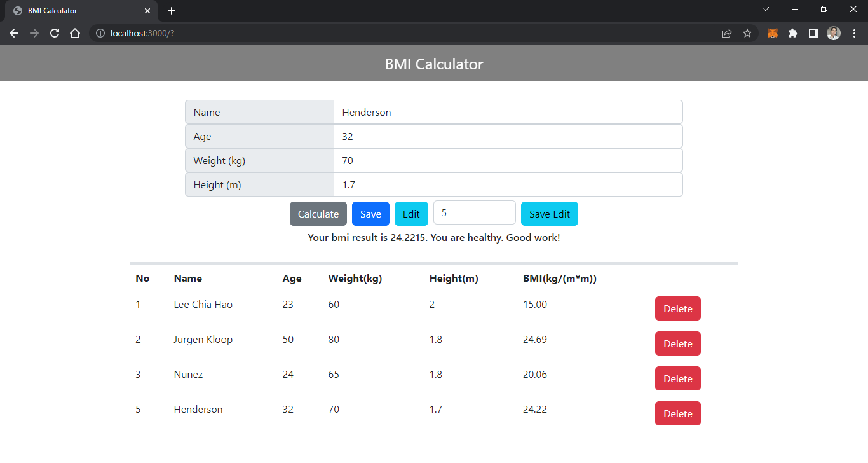Image resolution: width=868 pixels, height=463 pixels.
Task: Reload the BMI Calculator page
Action: pos(54,33)
